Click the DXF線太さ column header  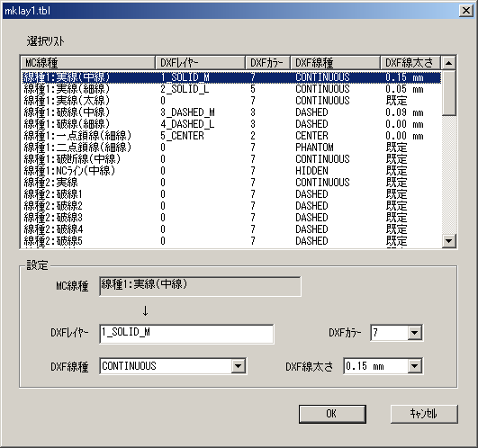click(410, 63)
